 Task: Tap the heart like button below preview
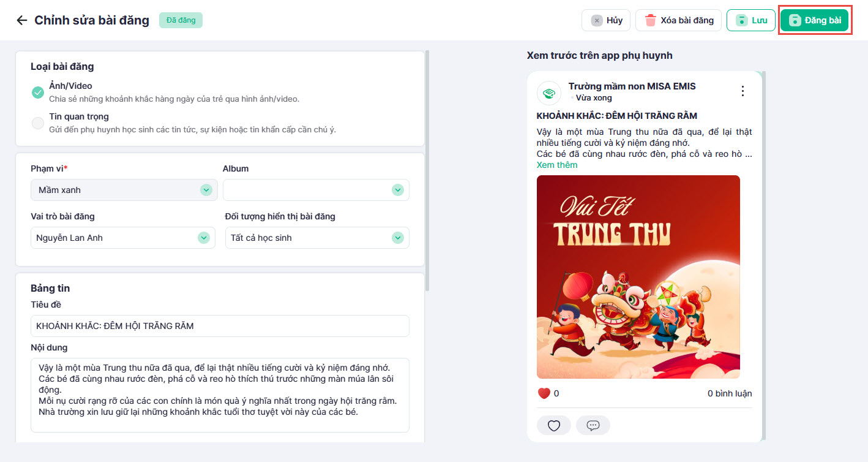(x=553, y=425)
